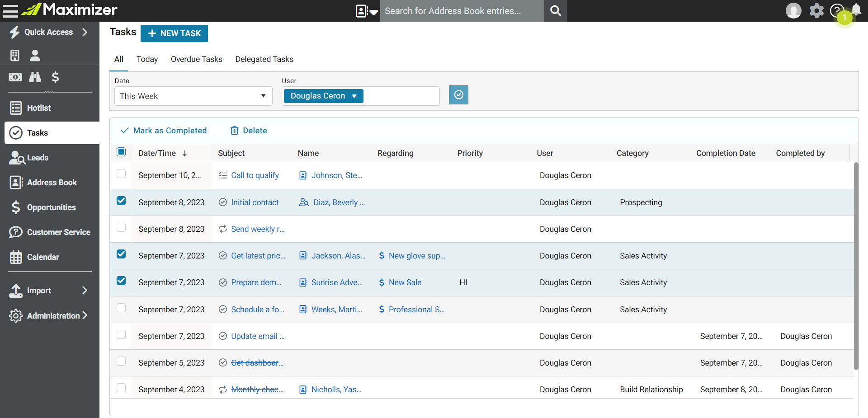This screenshot has height=418, width=868.
Task: Check the Call to qualify row checkbox
Action: pos(121,174)
